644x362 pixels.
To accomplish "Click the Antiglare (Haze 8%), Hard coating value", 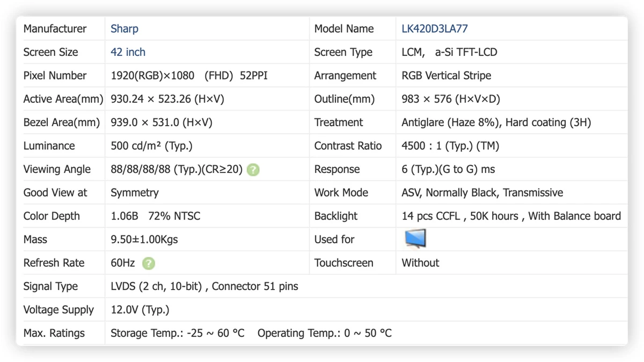I will [496, 122].
